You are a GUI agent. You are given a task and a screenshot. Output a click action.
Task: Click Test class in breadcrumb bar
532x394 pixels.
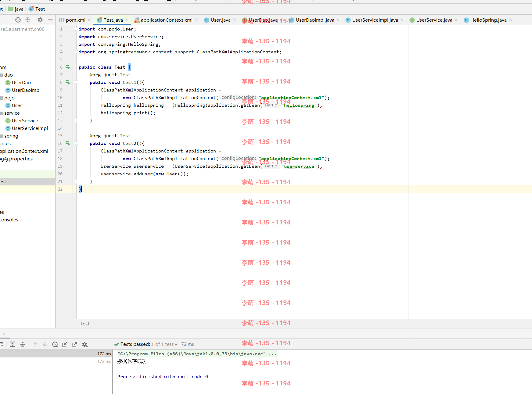pyautogui.click(x=37, y=9)
